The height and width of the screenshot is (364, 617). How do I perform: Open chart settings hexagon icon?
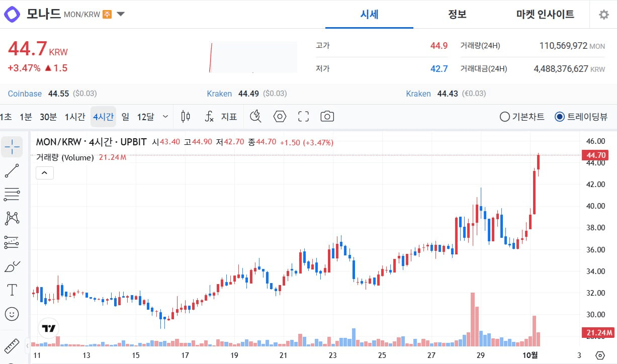[x=280, y=117]
